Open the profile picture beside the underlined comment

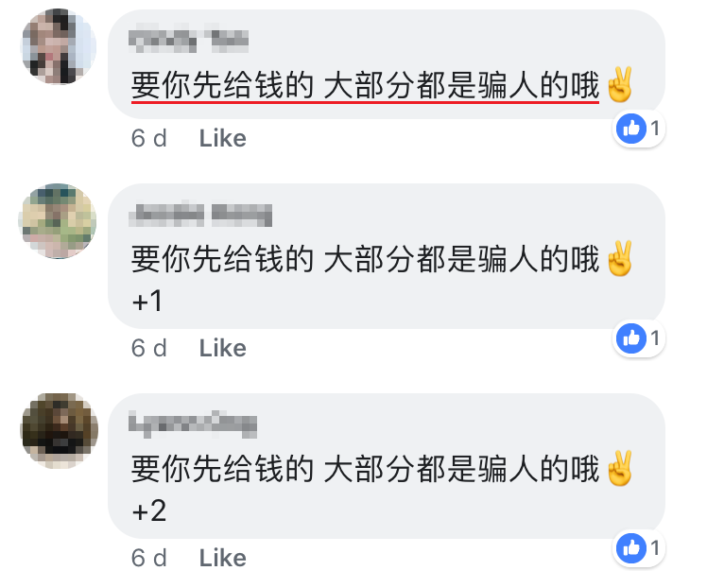pos(59,46)
